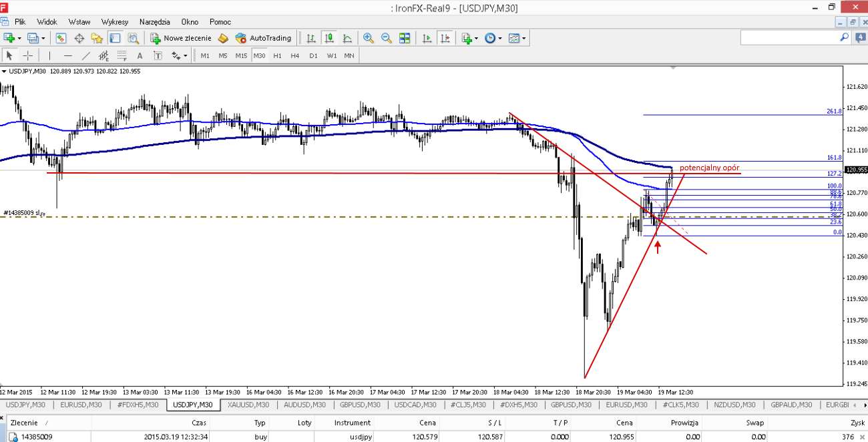
Task: Select the horizontal line tool
Action: tap(67, 55)
